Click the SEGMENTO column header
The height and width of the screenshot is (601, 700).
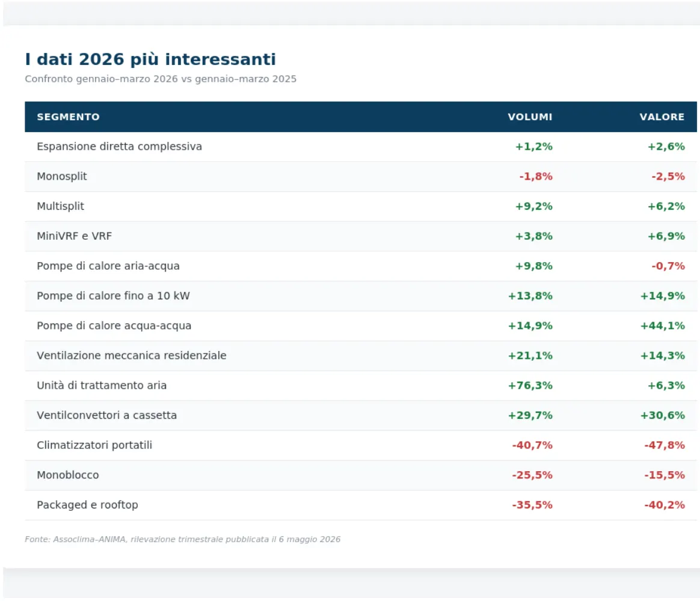(x=68, y=117)
